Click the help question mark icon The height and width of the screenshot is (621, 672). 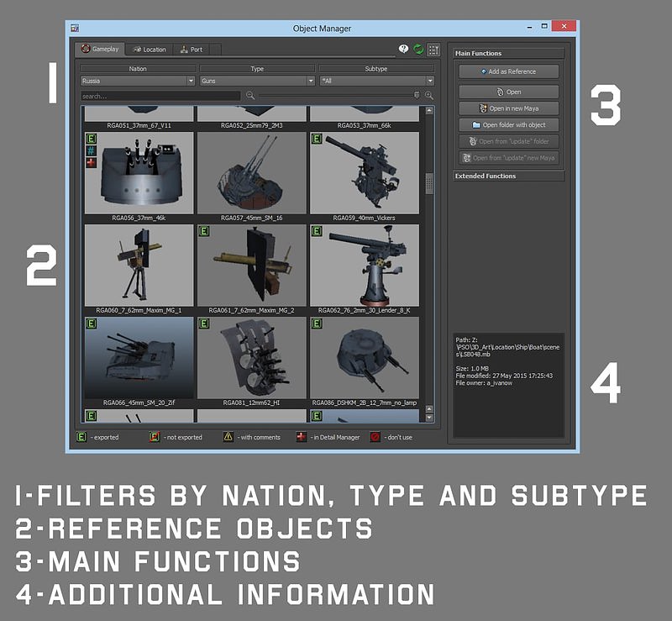click(x=403, y=49)
